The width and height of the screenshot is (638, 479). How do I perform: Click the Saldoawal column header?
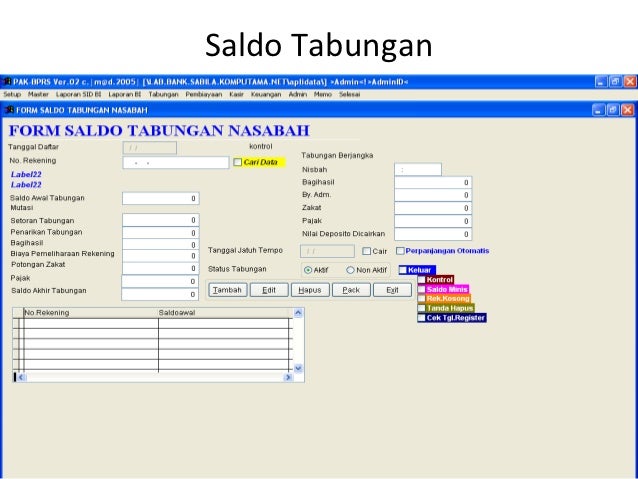pos(225,313)
